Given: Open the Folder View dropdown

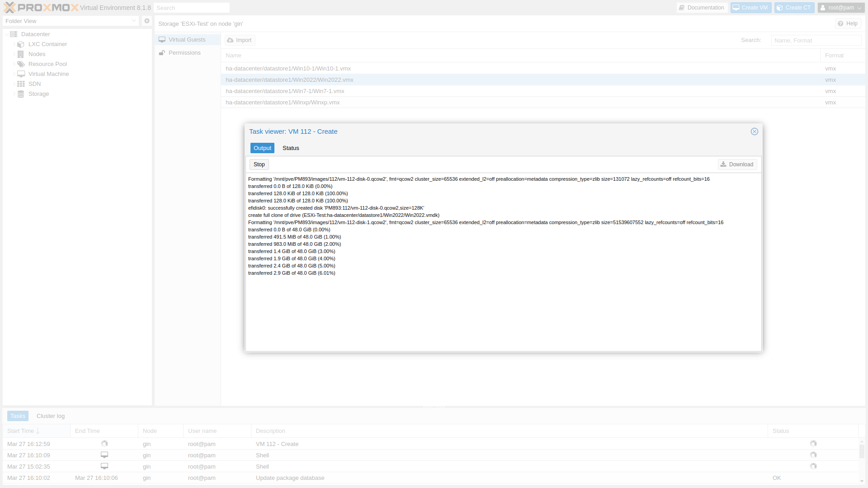Looking at the screenshot, I should coord(133,21).
